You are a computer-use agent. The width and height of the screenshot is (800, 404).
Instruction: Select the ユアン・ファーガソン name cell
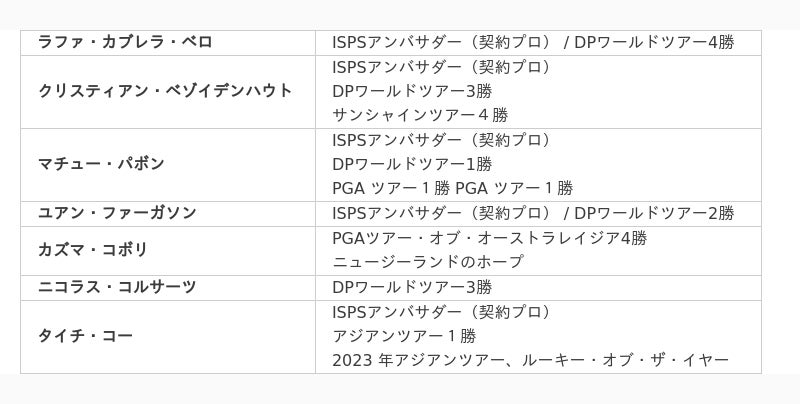click(x=117, y=213)
